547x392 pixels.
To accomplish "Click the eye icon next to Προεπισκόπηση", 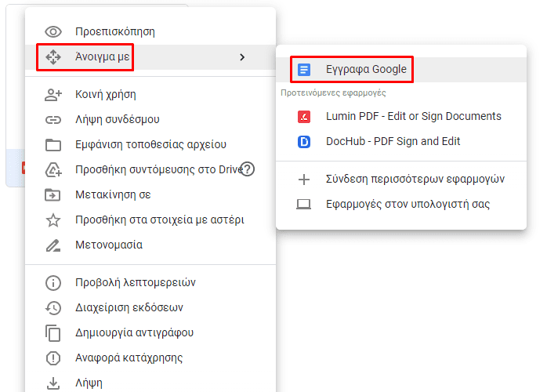I will coord(53,32).
